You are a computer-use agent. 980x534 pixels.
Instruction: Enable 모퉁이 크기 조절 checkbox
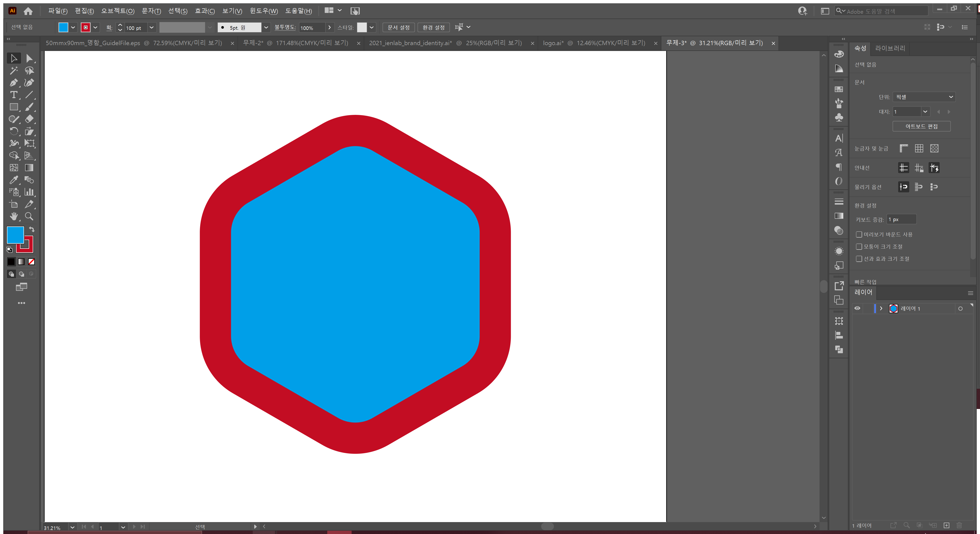pyautogui.click(x=859, y=247)
